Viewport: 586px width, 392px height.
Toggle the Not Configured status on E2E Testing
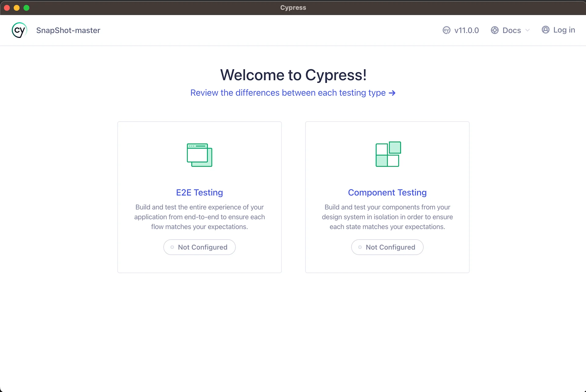coord(199,247)
